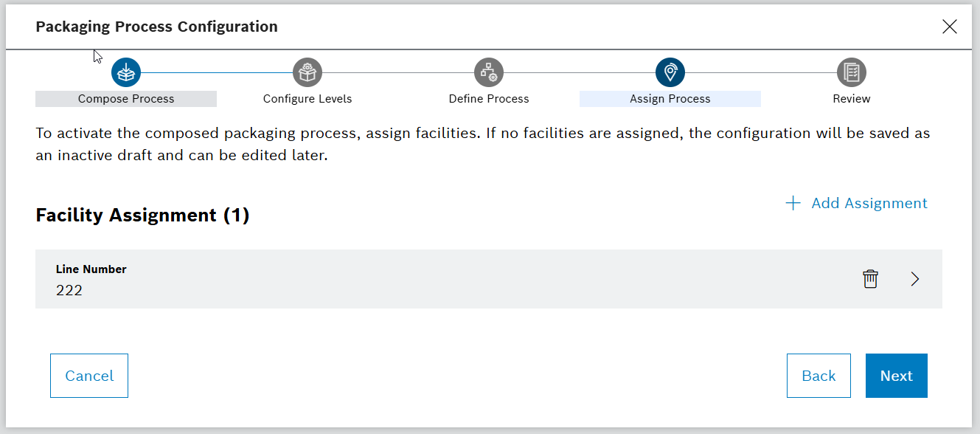
Task: Click the plus icon beside Add Assignment
Action: coord(792,203)
